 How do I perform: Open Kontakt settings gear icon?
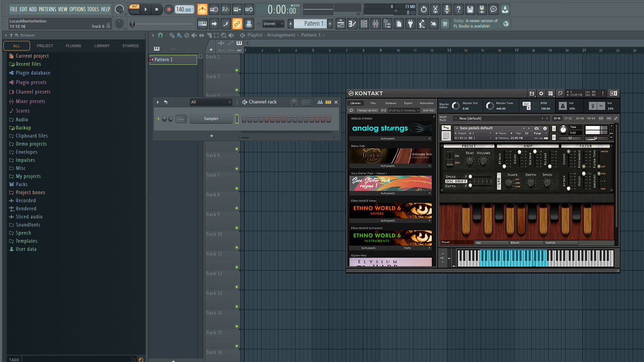pos(541,93)
